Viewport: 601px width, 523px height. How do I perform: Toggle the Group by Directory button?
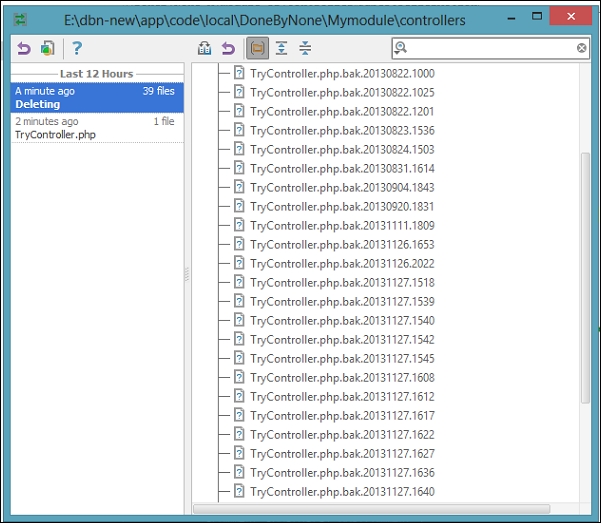257,48
